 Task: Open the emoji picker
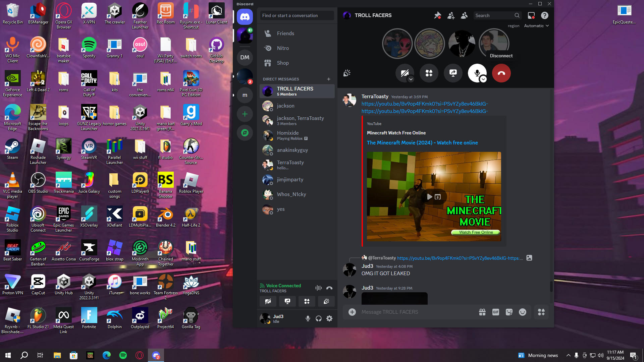point(522,312)
